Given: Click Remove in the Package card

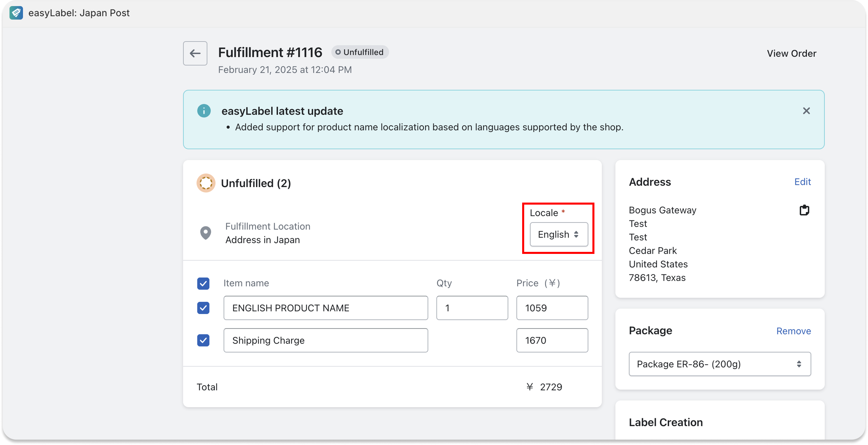Looking at the screenshot, I should pos(793,331).
